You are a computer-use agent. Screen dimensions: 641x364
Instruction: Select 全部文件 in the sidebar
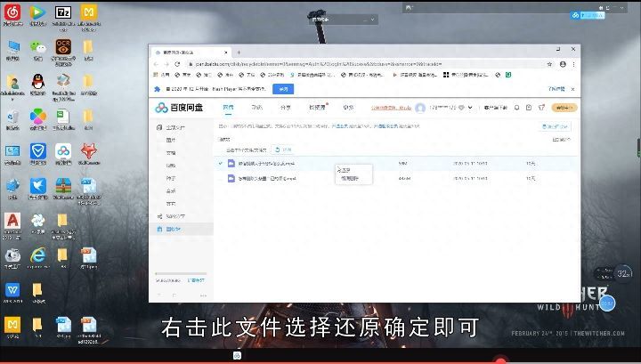click(175, 127)
